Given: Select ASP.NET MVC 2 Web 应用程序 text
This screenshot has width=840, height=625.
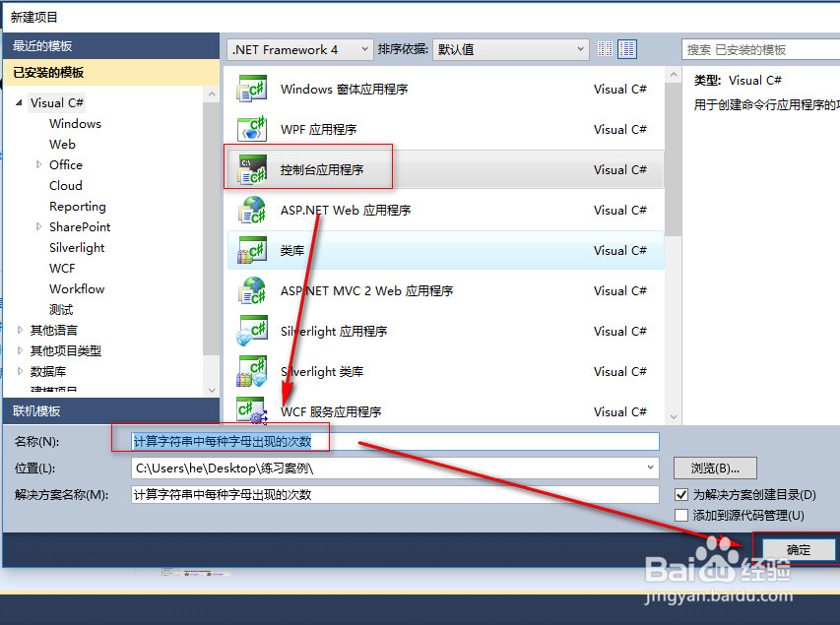Looking at the screenshot, I should coord(366,290).
